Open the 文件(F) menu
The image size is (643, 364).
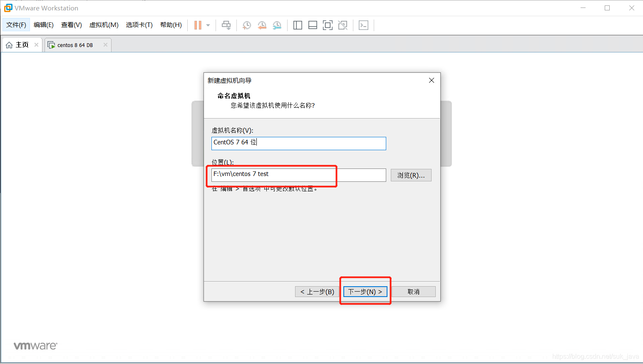point(16,25)
